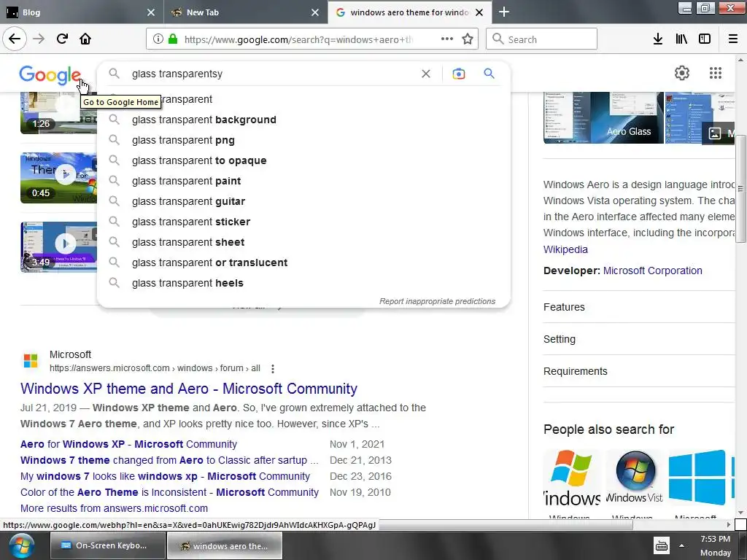Open the three-dot menu beside Microsoft result
The width and height of the screenshot is (747, 560).
point(273,368)
